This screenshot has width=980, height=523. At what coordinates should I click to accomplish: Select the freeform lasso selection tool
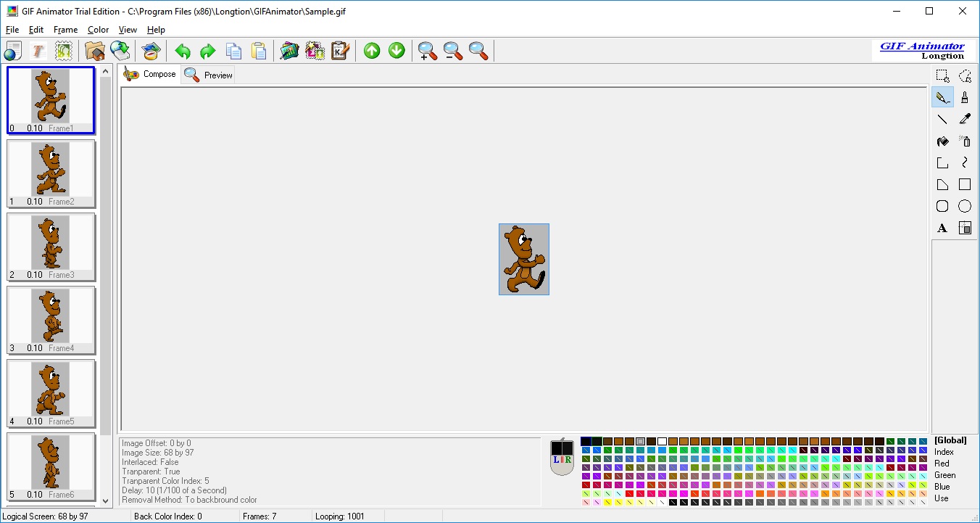[x=965, y=75]
